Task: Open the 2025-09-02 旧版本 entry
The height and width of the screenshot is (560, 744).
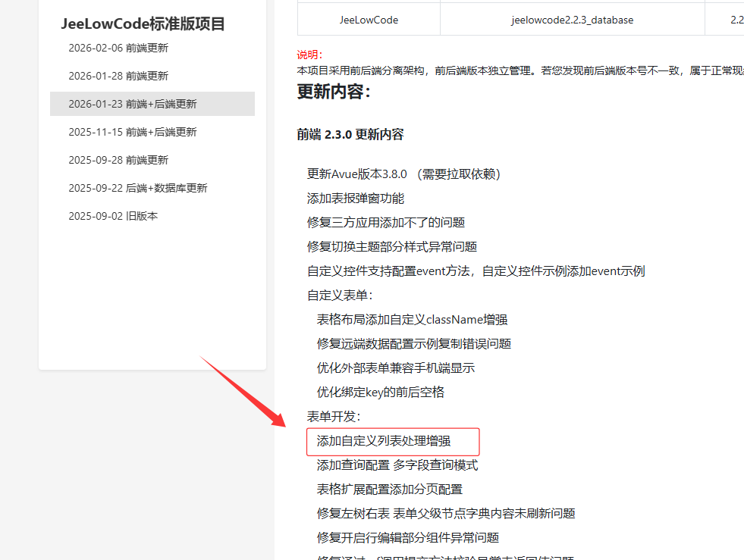Action: click(x=113, y=216)
